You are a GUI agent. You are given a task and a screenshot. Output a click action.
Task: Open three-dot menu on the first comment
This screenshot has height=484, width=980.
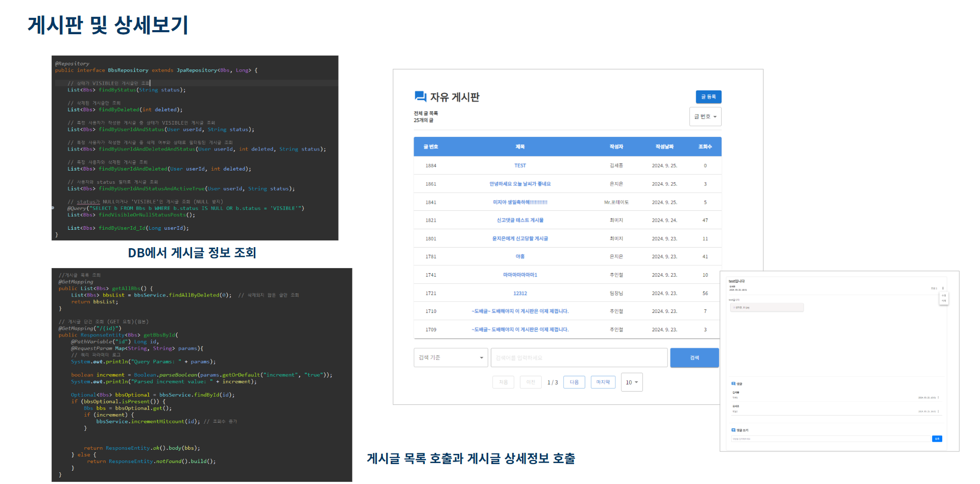tap(938, 397)
